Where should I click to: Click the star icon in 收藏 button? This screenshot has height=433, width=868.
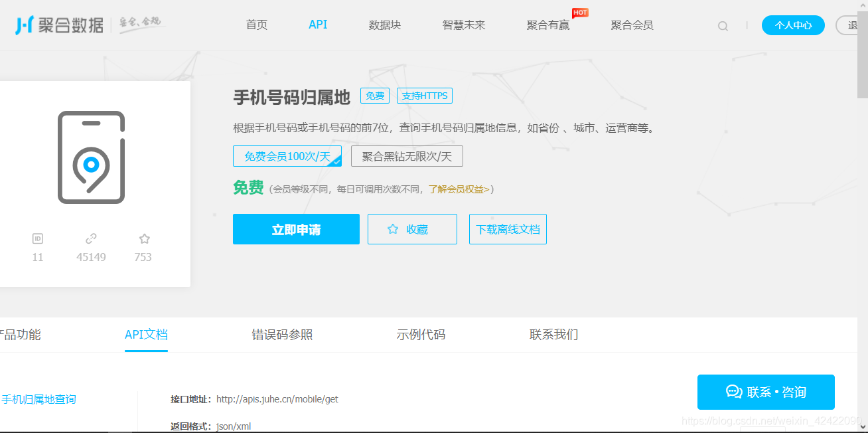click(x=393, y=229)
